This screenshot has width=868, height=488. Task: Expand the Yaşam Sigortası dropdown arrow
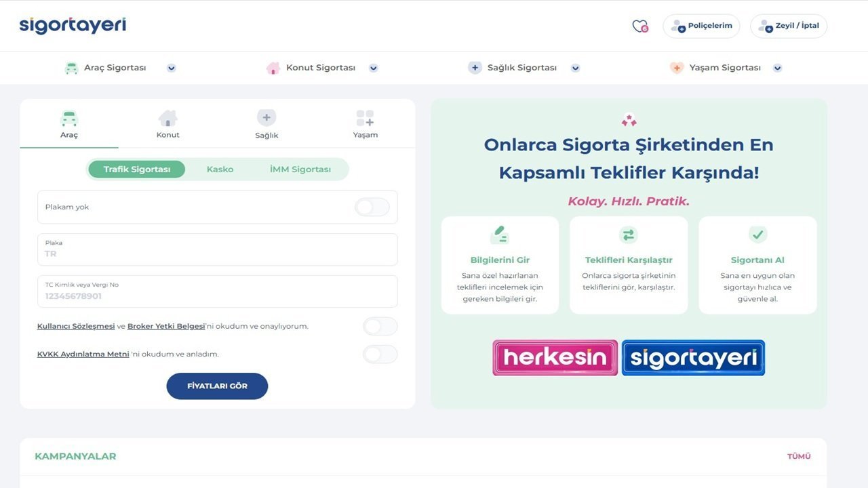tap(778, 68)
